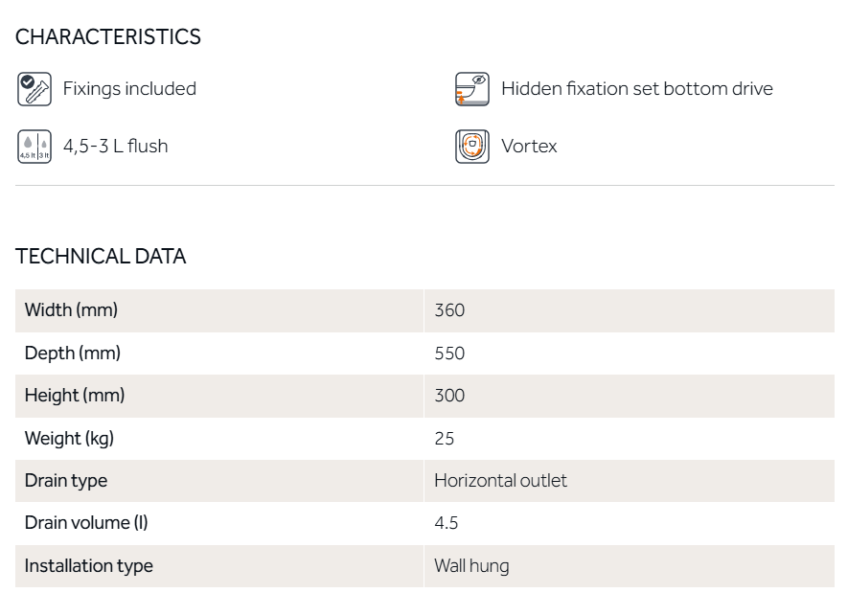The image size is (848, 616).
Task: Click the Height (mm) row label
Action: (75, 396)
